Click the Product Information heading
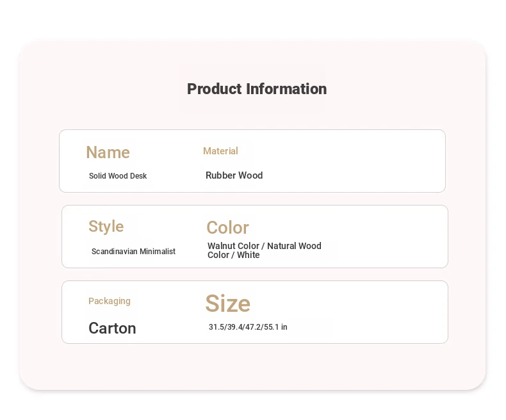Image resolution: width=506 pixels, height=420 pixels. click(x=257, y=89)
